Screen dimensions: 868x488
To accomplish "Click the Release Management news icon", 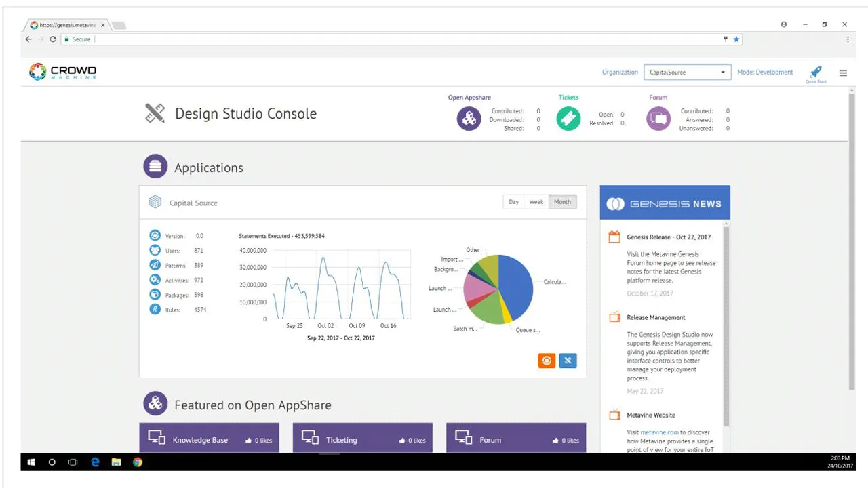I will point(614,317).
